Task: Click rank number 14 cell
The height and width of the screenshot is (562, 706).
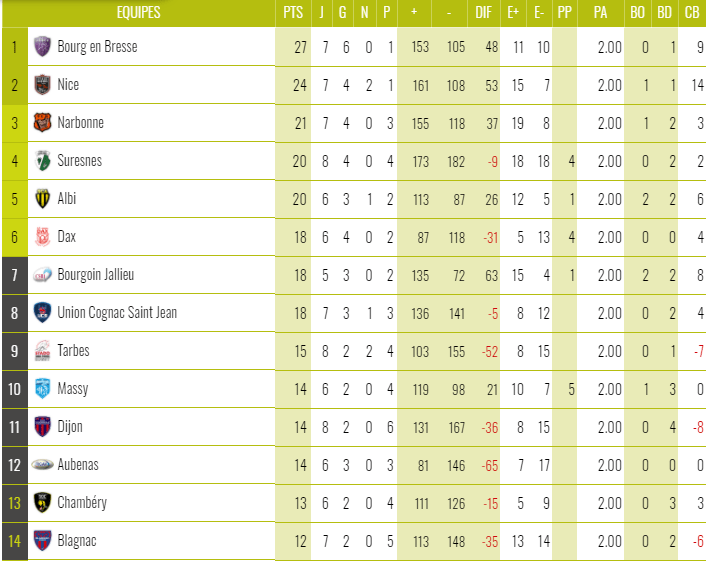Action: [x=14, y=541]
